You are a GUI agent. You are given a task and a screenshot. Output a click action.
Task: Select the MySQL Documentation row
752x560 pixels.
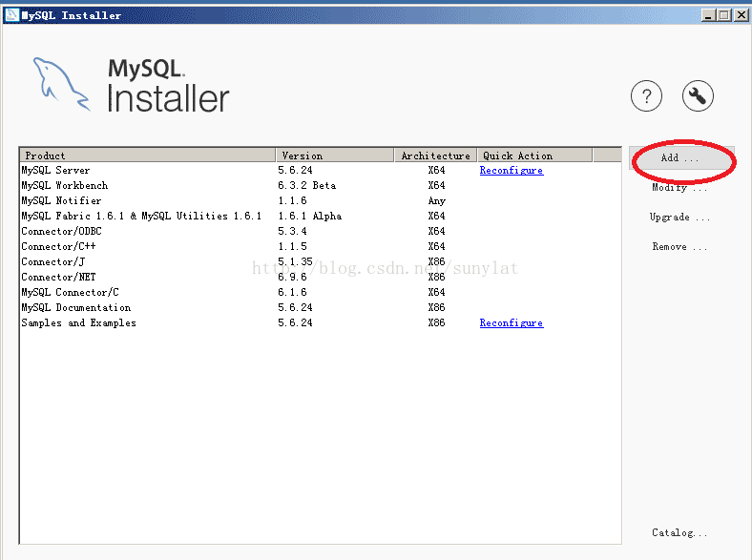click(321, 307)
